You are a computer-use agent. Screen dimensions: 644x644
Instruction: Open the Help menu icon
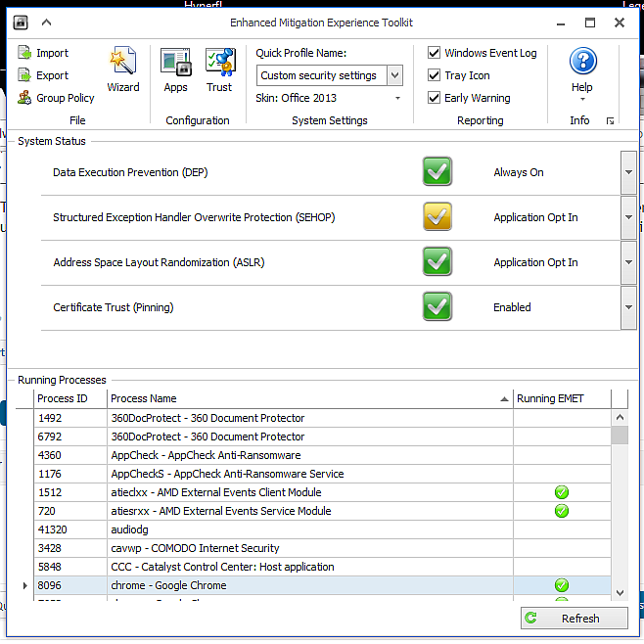[x=582, y=61]
